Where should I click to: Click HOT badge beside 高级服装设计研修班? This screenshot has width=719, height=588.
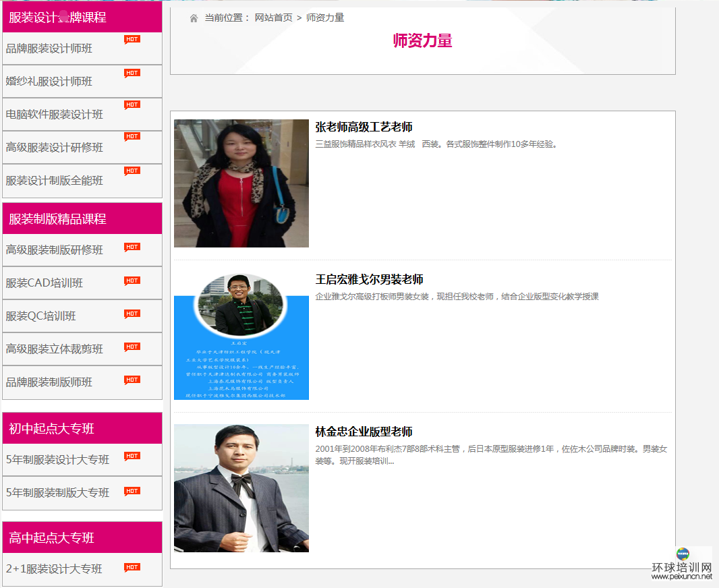point(132,137)
